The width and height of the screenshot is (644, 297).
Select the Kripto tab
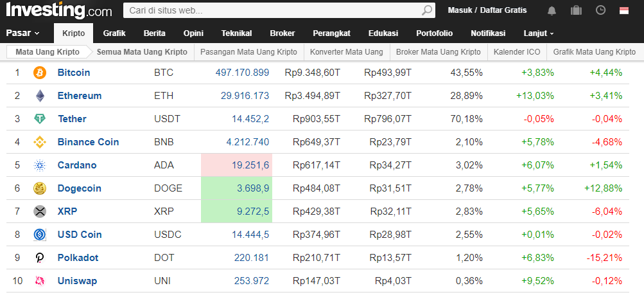(x=74, y=33)
